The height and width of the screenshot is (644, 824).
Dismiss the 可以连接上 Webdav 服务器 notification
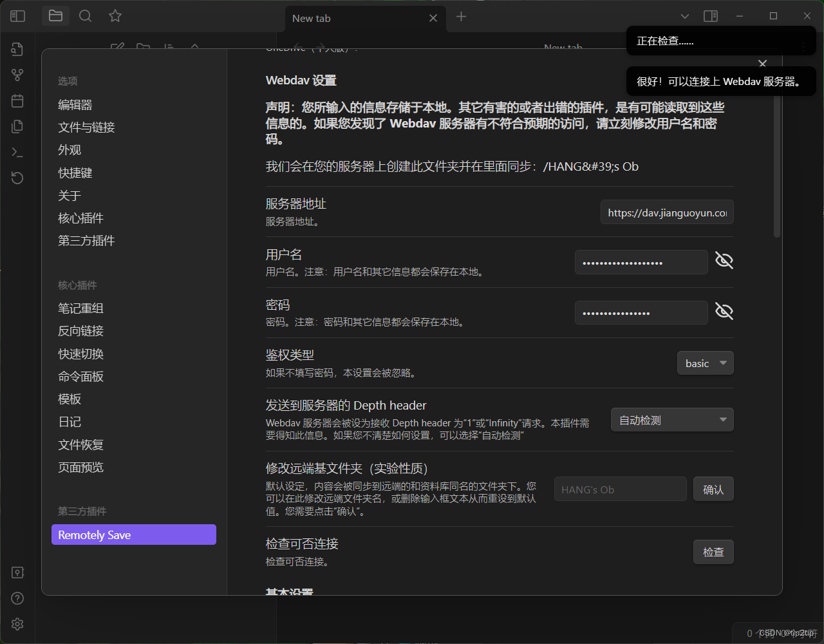click(x=721, y=81)
